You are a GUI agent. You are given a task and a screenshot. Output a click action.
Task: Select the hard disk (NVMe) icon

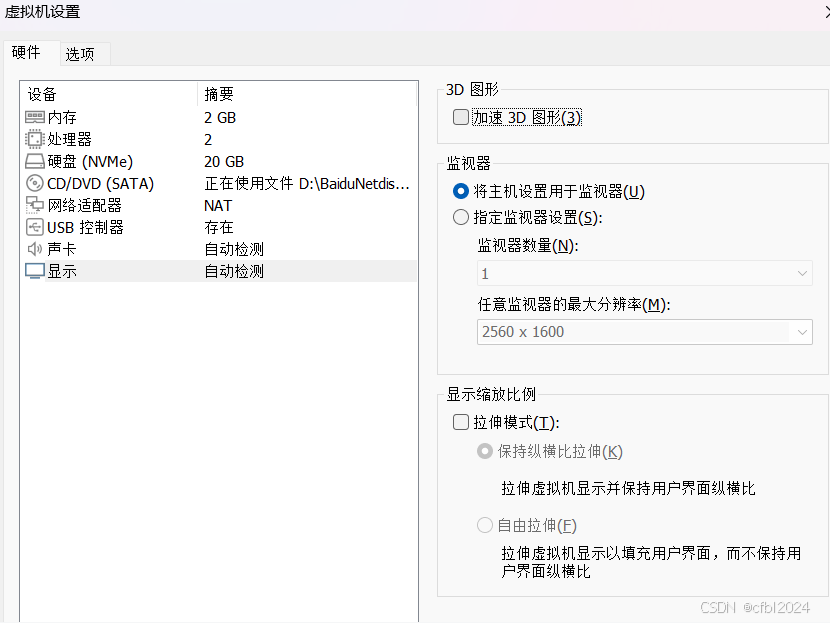[x=35, y=161]
